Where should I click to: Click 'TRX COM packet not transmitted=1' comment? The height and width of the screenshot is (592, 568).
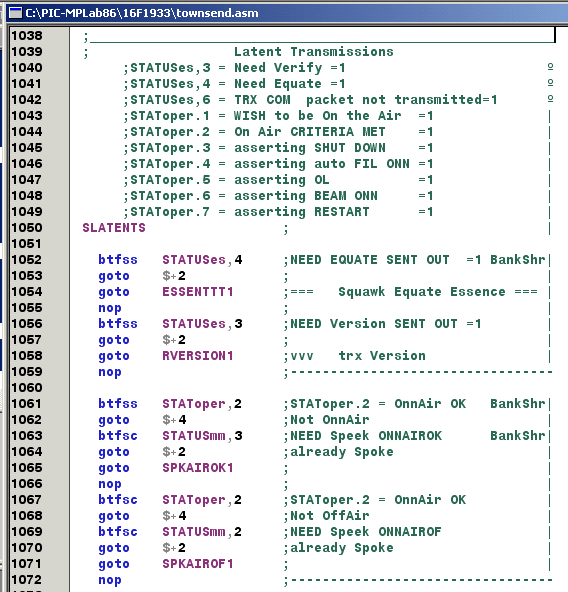tap(366, 100)
